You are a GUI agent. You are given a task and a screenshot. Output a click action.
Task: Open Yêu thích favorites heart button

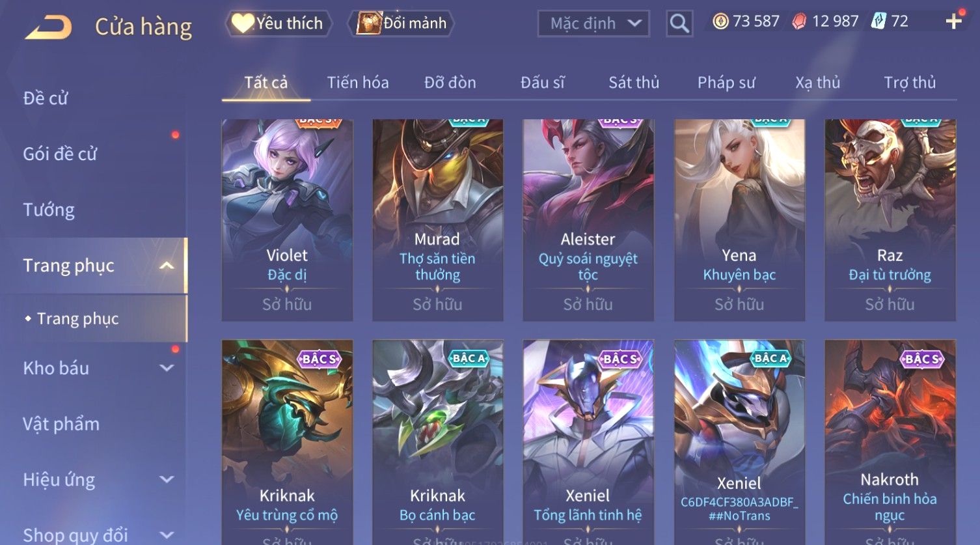coord(279,23)
